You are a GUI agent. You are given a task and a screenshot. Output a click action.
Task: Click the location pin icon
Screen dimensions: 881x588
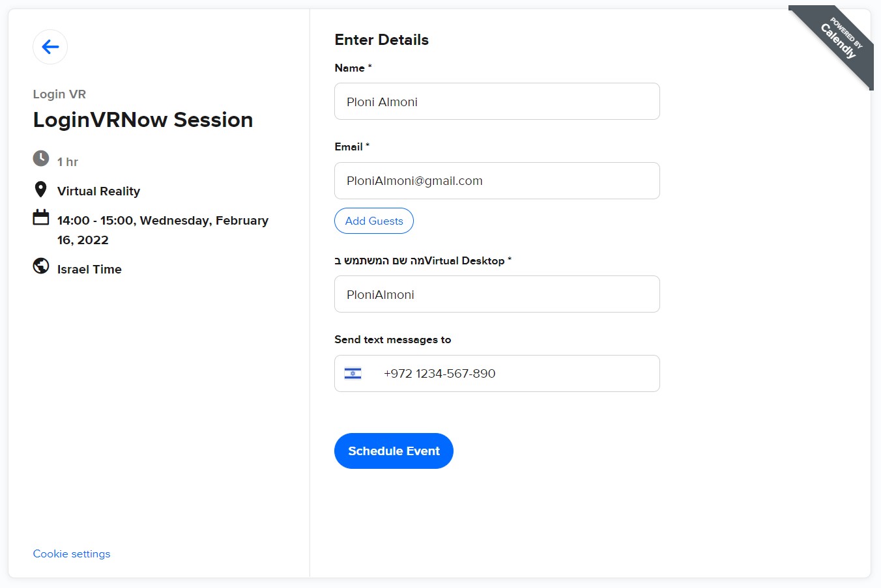[40, 189]
